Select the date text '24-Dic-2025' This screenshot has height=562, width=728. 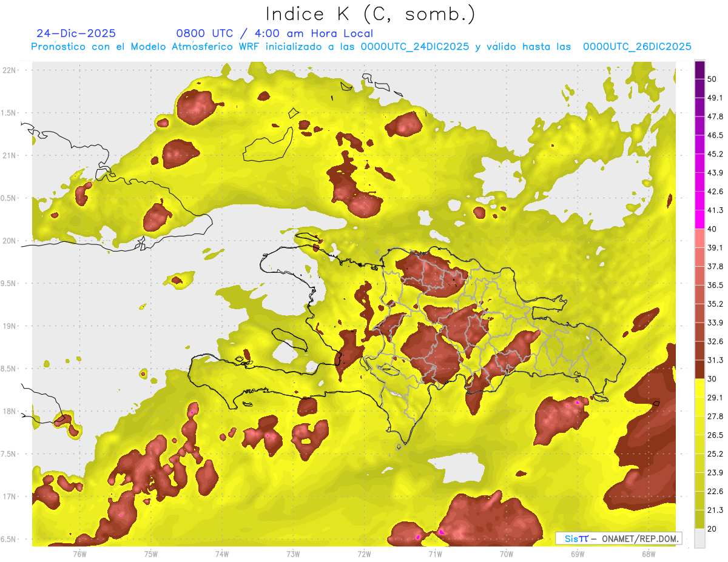point(76,33)
